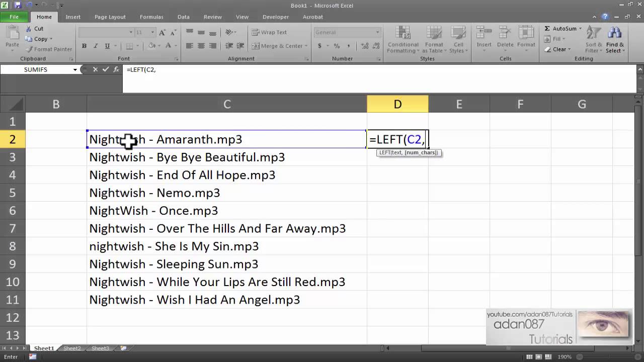Open the Font size dropdown
Image resolution: width=644 pixels, height=362 pixels.
pyautogui.click(x=153, y=32)
